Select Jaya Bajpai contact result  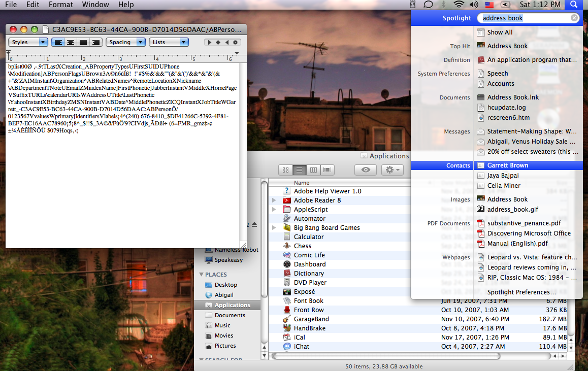[x=498, y=176]
